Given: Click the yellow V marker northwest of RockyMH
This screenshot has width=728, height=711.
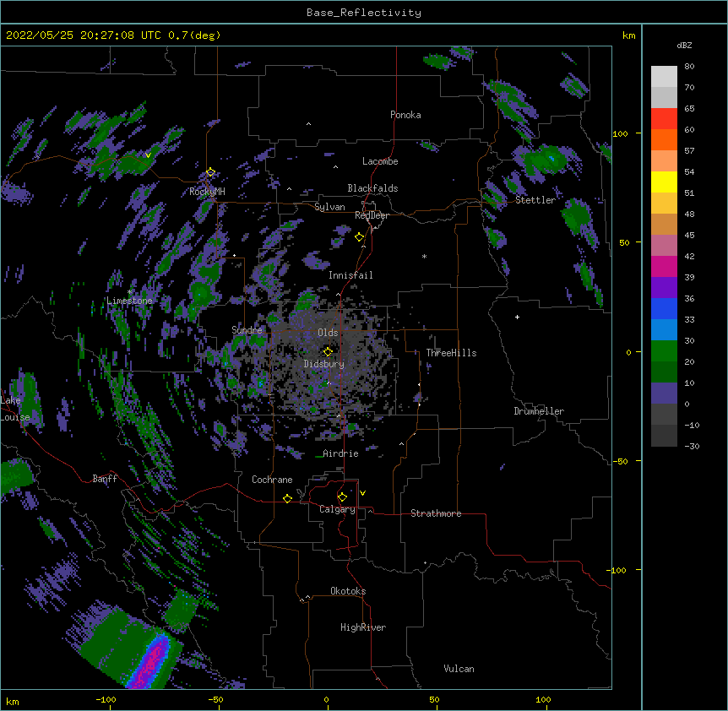Looking at the screenshot, I should [148, 155].
